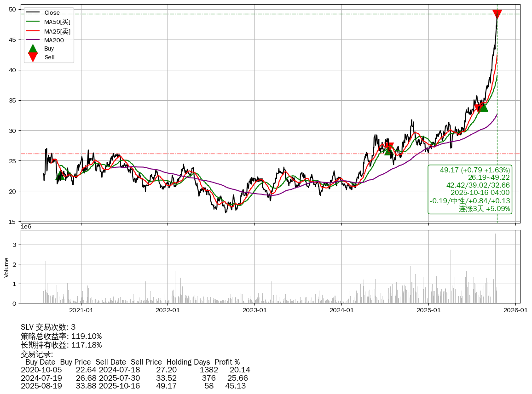Select the MA25[卖] legend label
The width and height of the screenshot is (532, 394).
(x=58, y=31)
